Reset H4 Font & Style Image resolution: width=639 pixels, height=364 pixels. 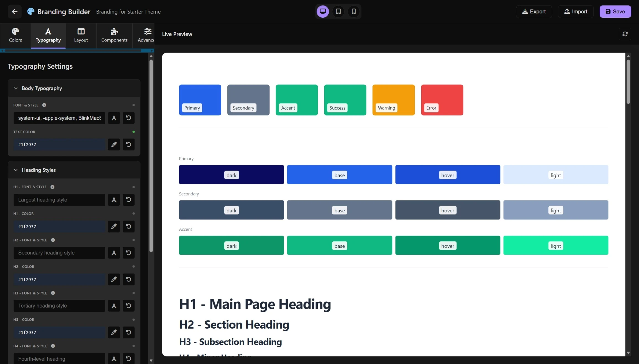(129, 358)
